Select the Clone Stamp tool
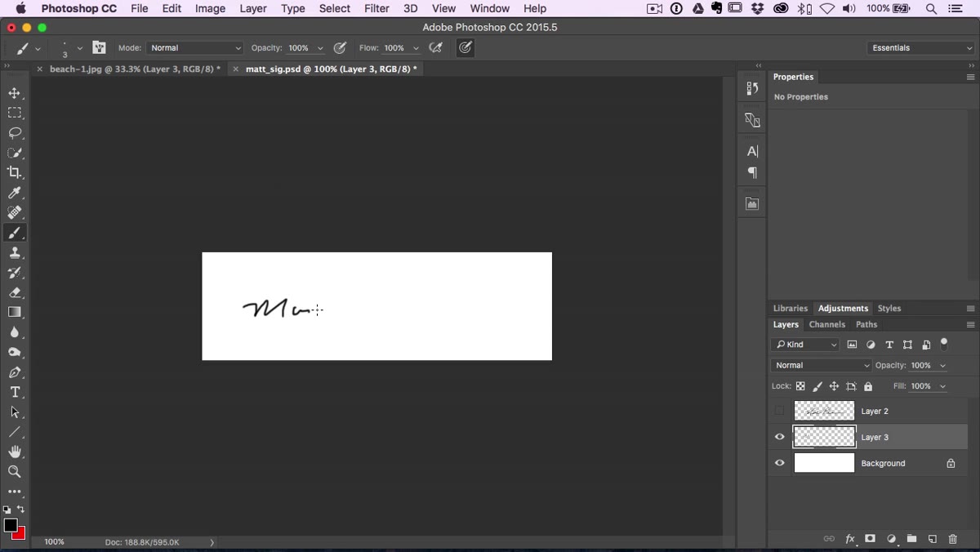This screenshot has height=552, width=980. coord(15,252)
